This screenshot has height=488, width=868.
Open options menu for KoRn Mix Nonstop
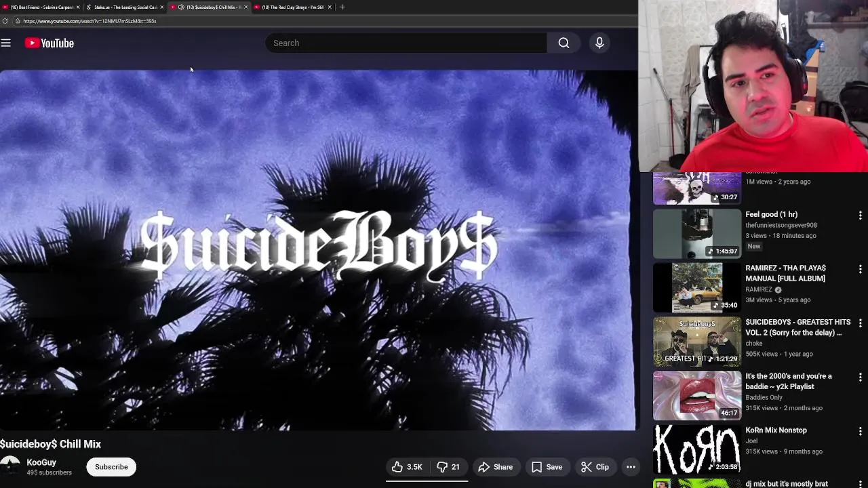(860, 431)
